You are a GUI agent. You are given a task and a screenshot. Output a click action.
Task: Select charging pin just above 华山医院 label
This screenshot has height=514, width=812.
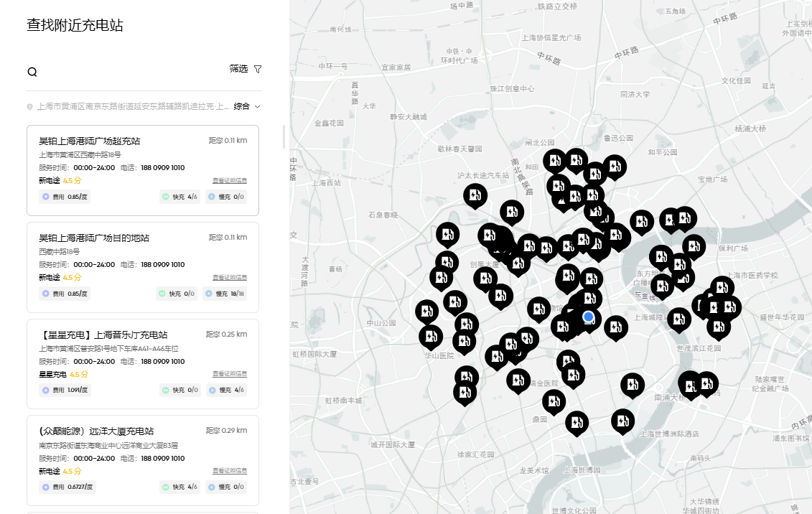430,337
